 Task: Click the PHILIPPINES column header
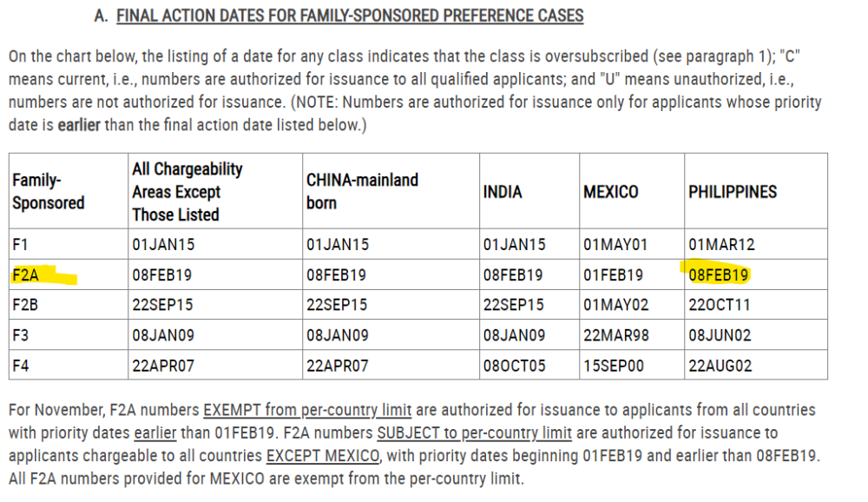click(733, 192)
